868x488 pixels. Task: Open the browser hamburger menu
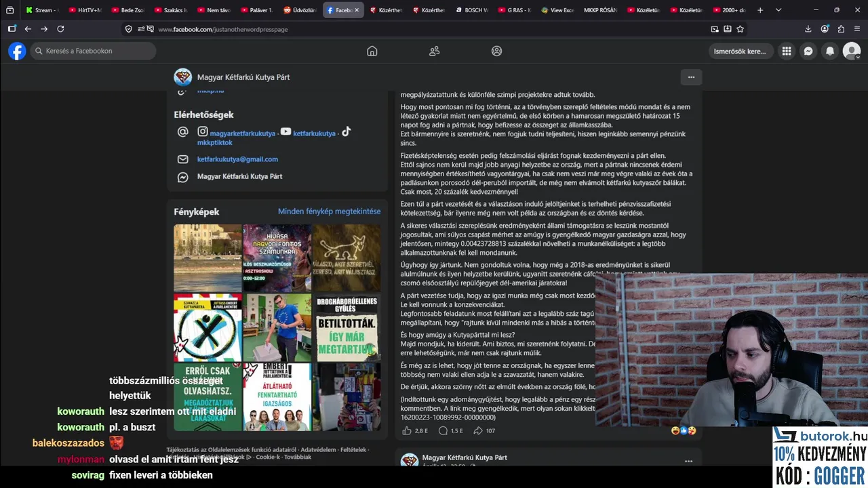857,29
